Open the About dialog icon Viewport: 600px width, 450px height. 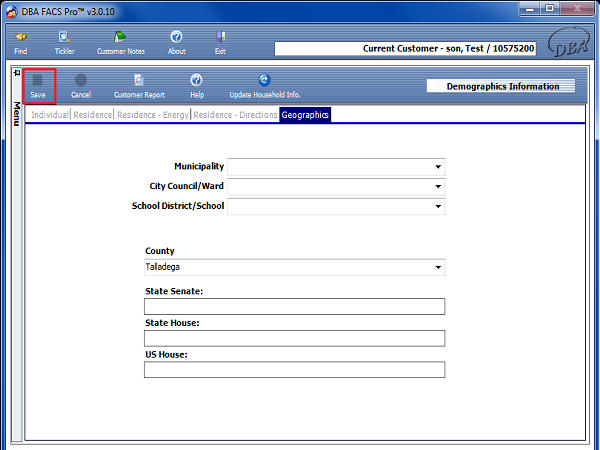click(x=176, y=38)
